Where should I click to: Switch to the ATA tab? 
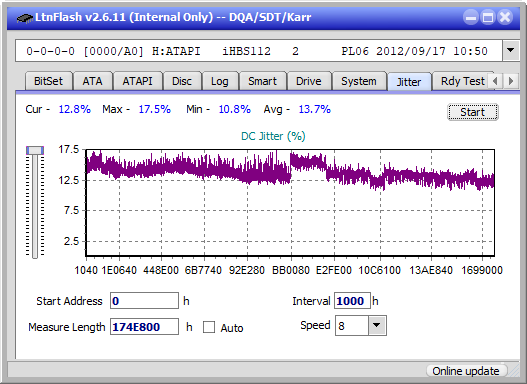click(x=92, y=81)
